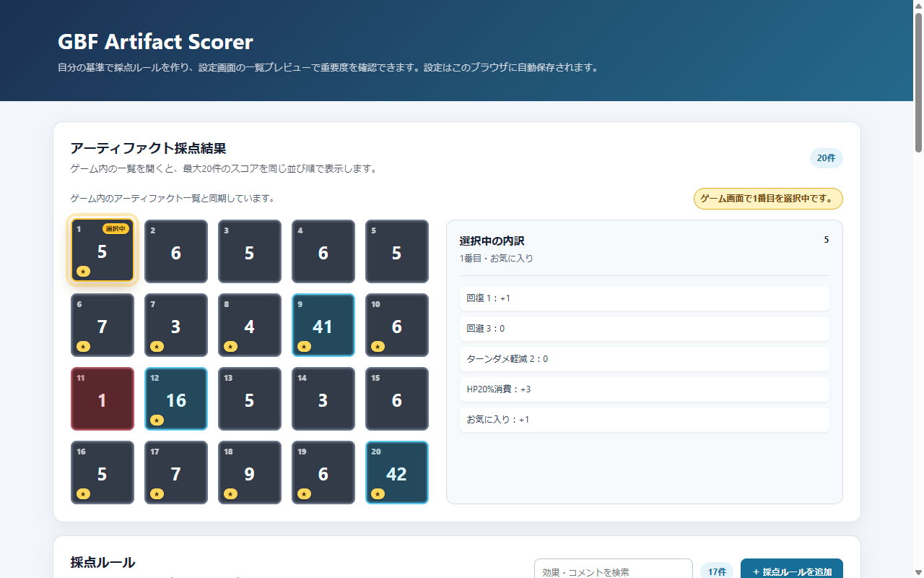Screen dimensions: 924x578
Task: Click the favorite star icon on tile 10
Action: click(x=378, y=347)
